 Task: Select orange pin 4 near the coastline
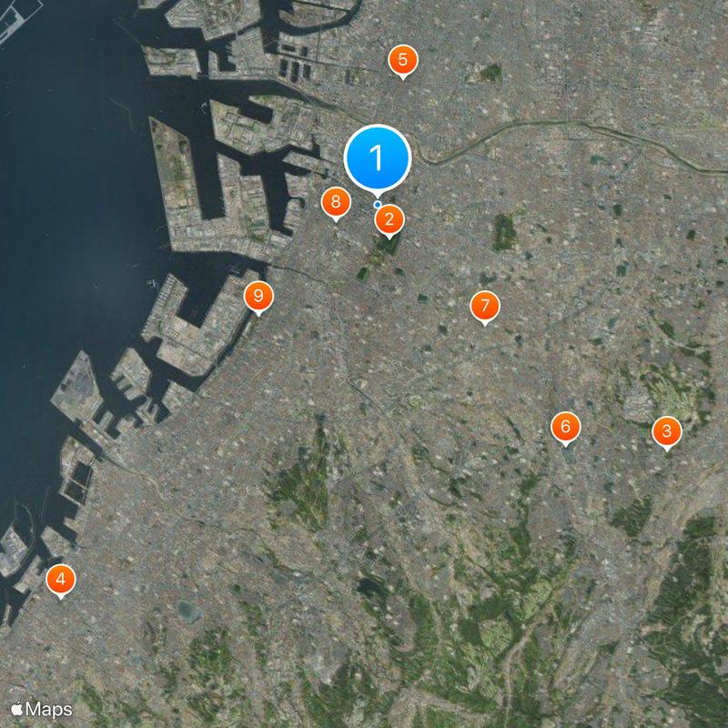click(x=61, y=580)
